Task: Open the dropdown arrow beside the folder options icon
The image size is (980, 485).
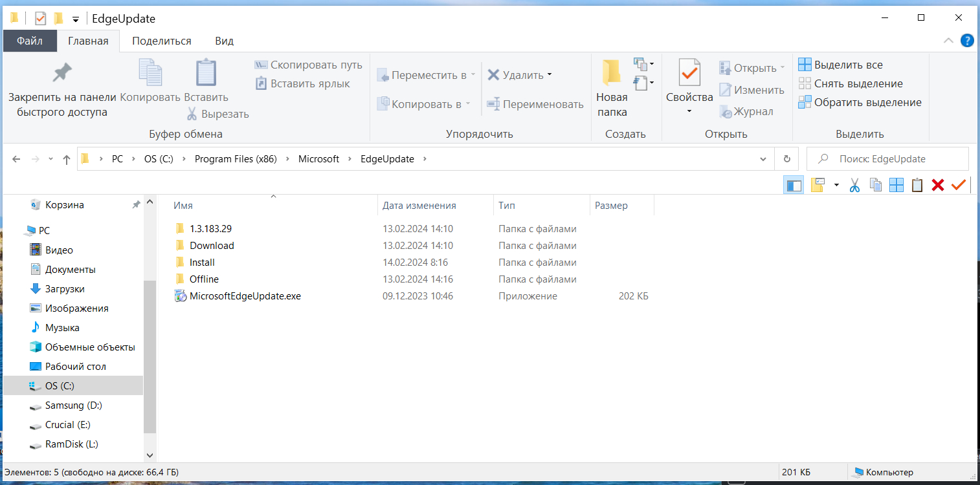Action: tap(836, 186)
